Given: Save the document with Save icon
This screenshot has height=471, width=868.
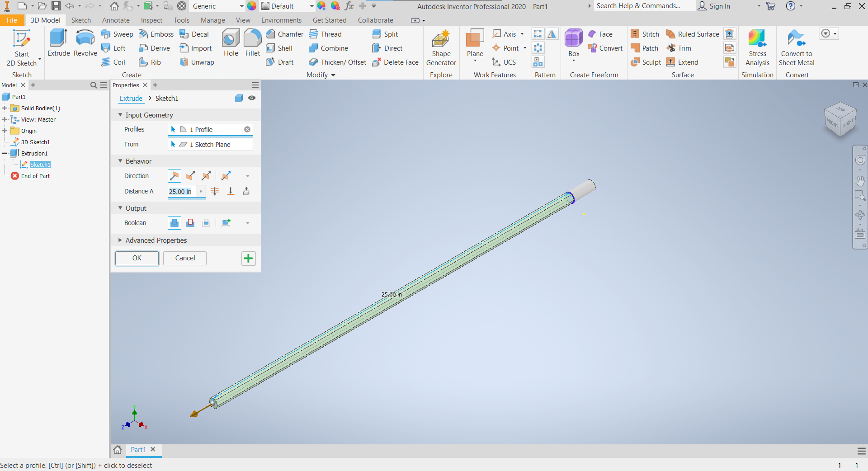Looking at the screenshot, I should (56, 6).
